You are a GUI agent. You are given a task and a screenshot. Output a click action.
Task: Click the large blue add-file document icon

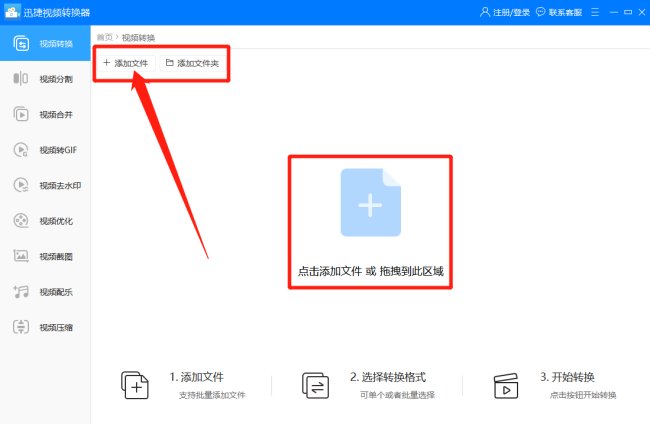370,202
